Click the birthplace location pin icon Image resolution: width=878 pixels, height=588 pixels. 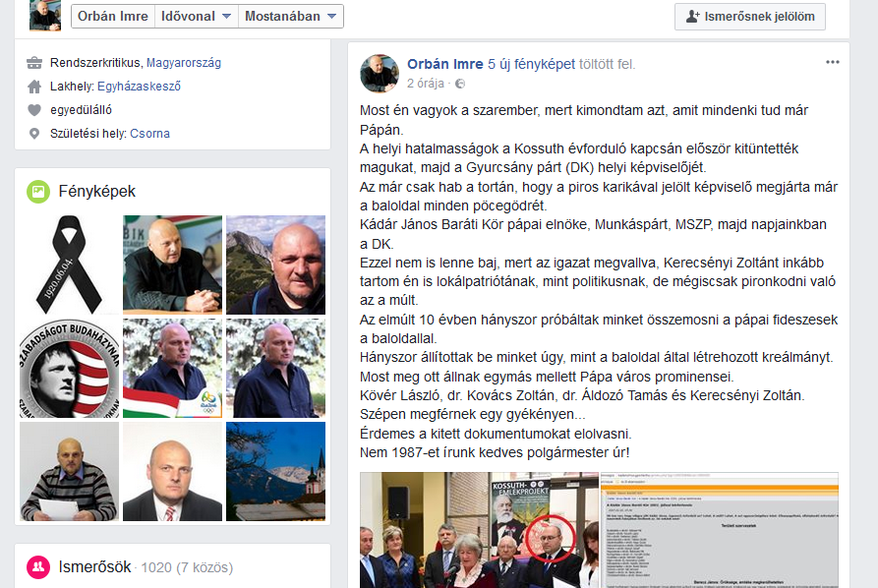[x=34, y=134]
